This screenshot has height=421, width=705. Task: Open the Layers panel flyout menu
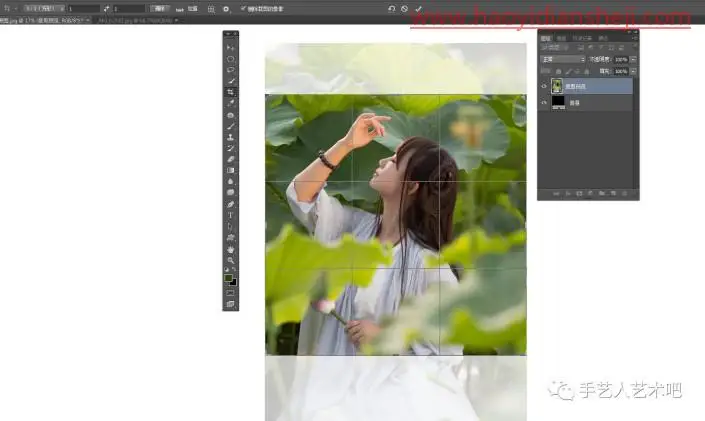(635, 38)
